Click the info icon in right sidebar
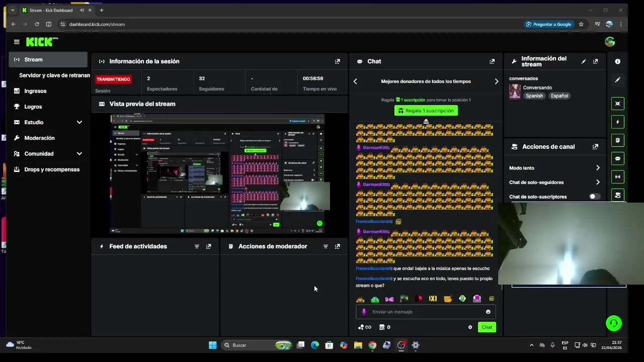644x362 pixels. click(617, 61)
